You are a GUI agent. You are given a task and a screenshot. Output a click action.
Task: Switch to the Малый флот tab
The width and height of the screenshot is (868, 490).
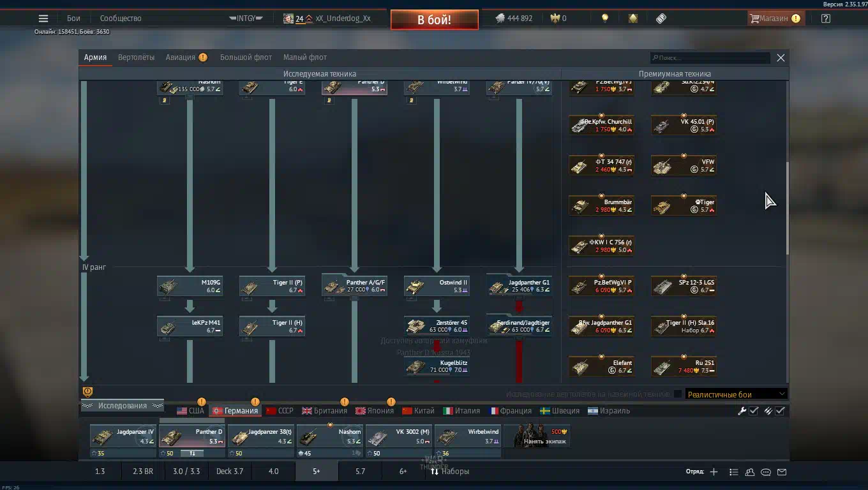coord(305,57)
